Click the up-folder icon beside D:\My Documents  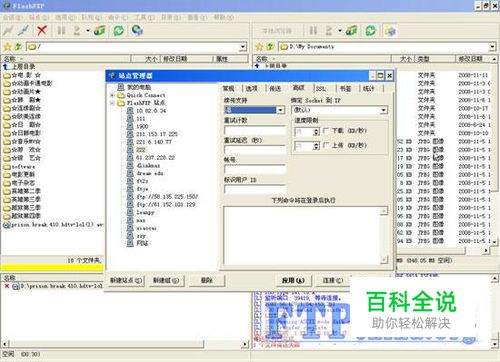point(270,47)
